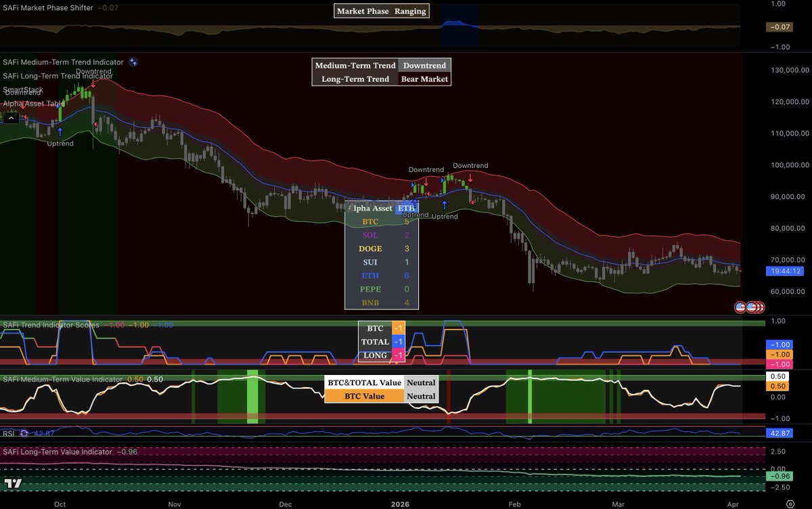Select SAFi Long-Term Value Indicator legend

pyautogui.click(x=58, y=451)
